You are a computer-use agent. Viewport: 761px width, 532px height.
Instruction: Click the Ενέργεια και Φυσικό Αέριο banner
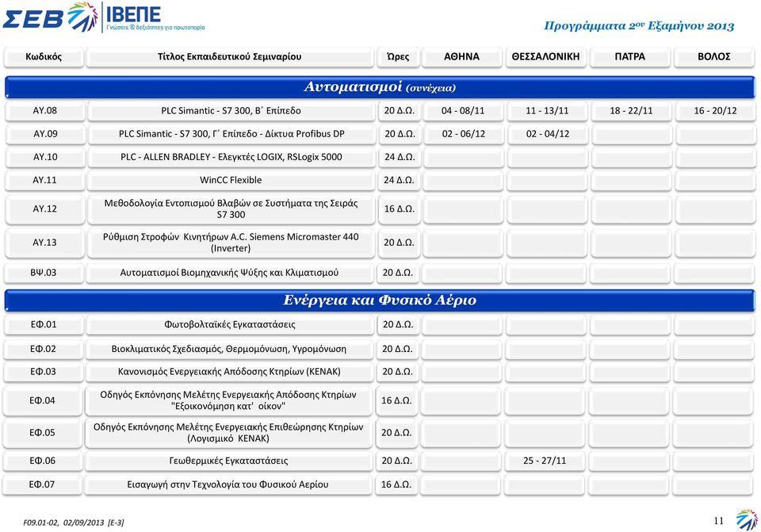pos(380,300)
